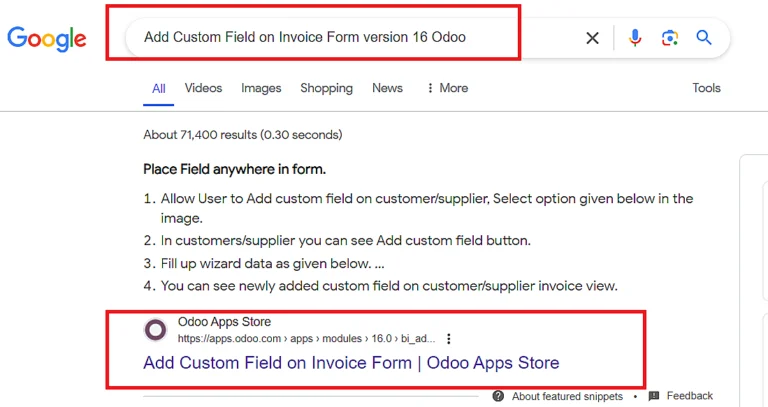Screen dimensions: 768x407
Task: Click snippet step 'Allow User to Add custom field'
Action: (x=427, y=208)
